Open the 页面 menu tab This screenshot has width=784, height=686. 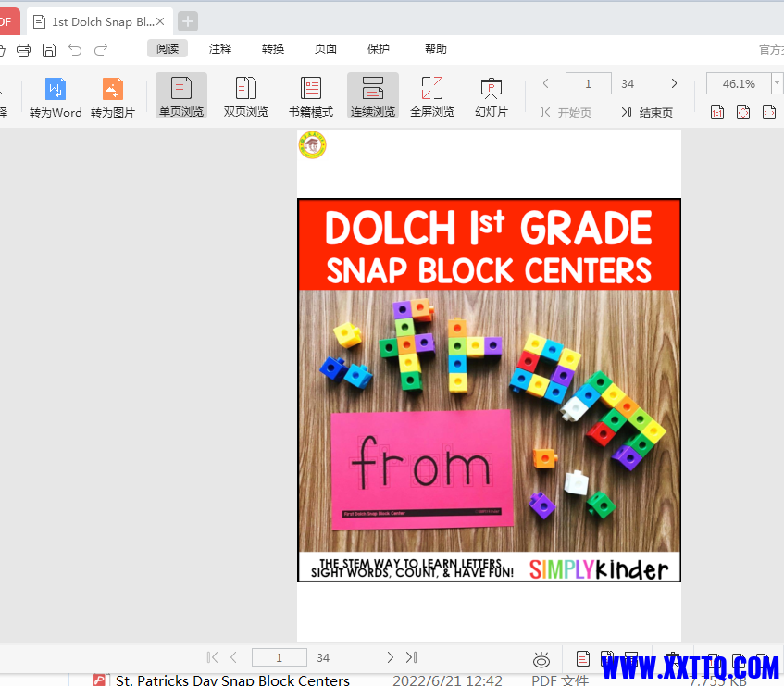326,48
